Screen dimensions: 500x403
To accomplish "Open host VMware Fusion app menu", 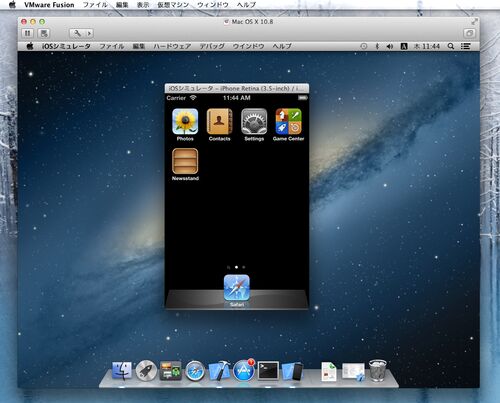I will point(49,5).
